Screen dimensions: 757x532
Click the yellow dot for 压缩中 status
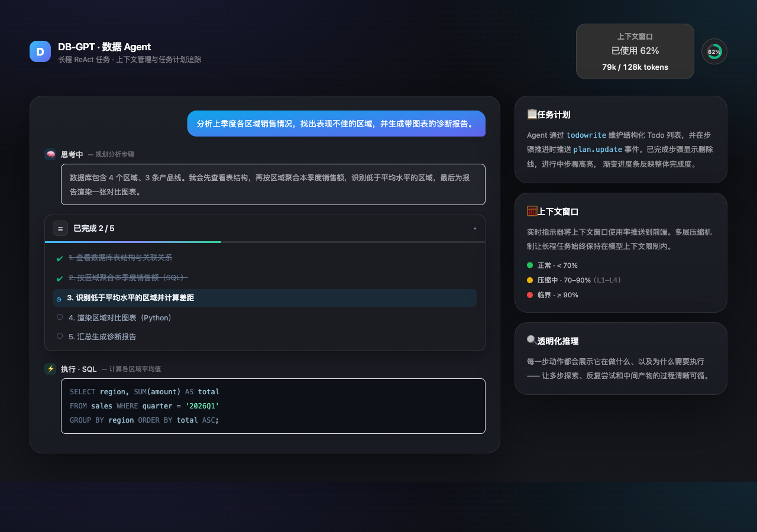tap(530, 280)
